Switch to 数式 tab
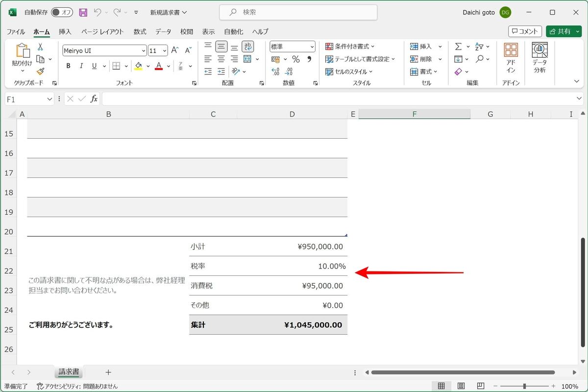This screenshot has width=588, height=392. pos(140,31)
